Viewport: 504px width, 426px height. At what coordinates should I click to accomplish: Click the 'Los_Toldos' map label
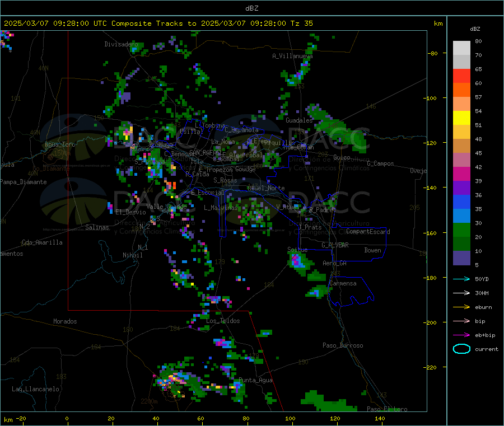pyautogui.click(x=223, y=321)
